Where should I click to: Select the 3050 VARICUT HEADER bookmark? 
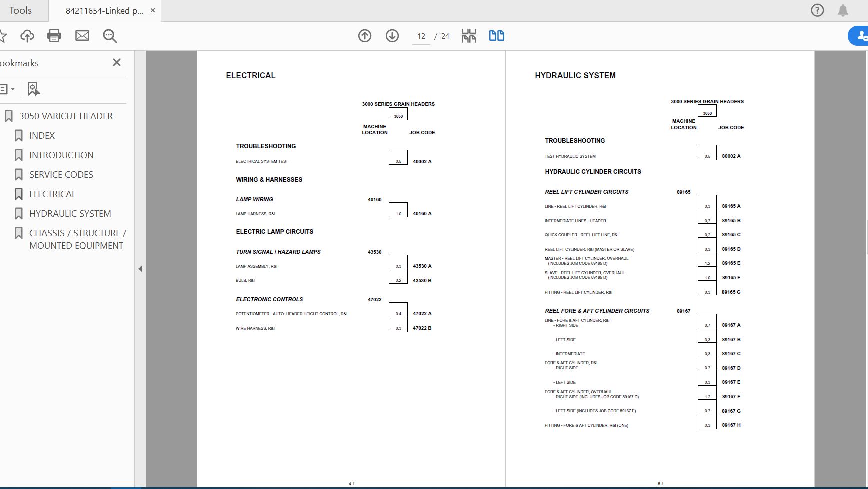pyautogui.click(x=66, y=116)
